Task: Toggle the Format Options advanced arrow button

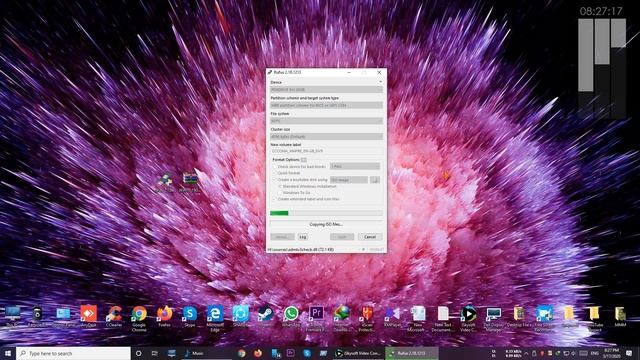Action: point(303,160)
